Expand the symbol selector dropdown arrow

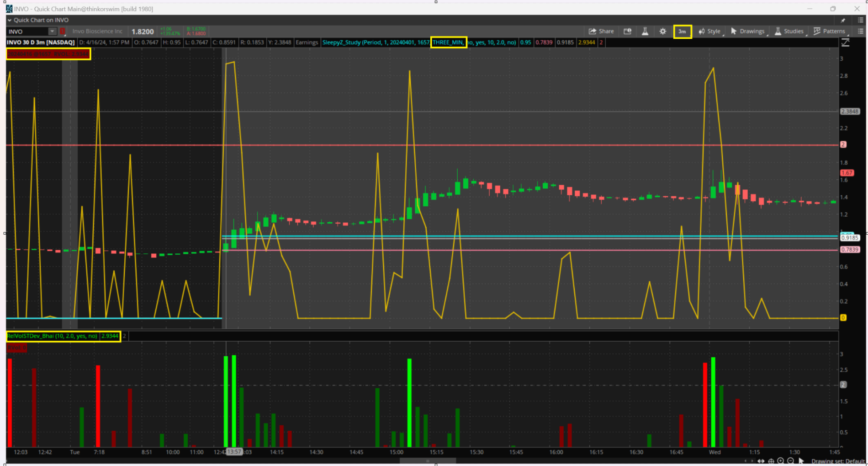[x=52, y=31]
